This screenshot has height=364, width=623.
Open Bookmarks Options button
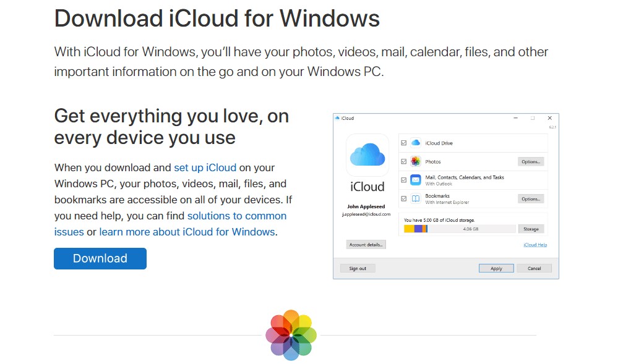pyautogui.click(x=531, y=199)
